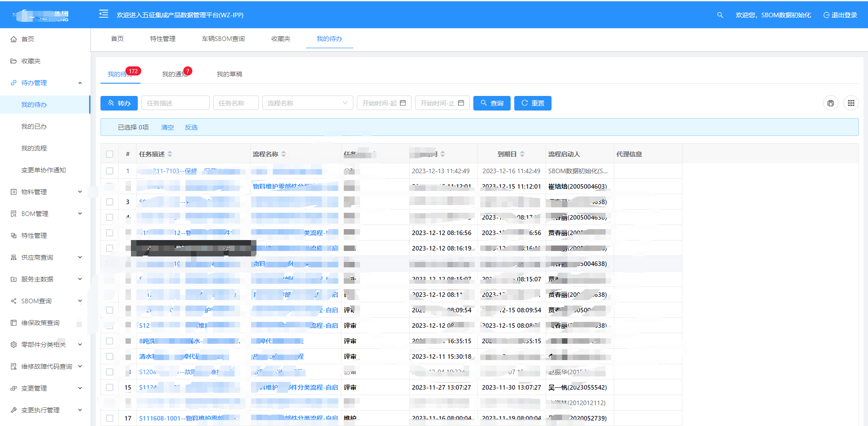Screen dimensions: 868x426
Task: Click 供应商查询 sidebar icon
Action: coord(14,257)
